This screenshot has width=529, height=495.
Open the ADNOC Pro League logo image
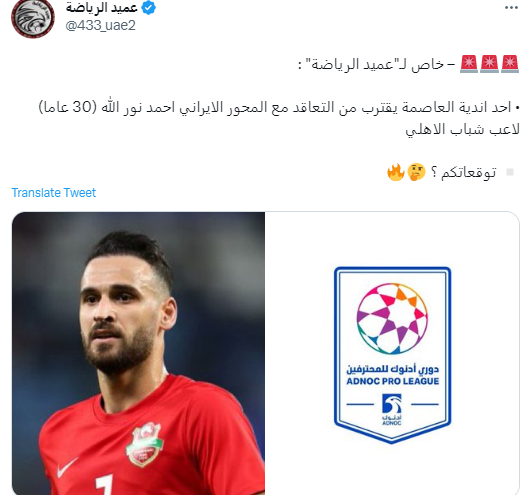click(392, 353)
